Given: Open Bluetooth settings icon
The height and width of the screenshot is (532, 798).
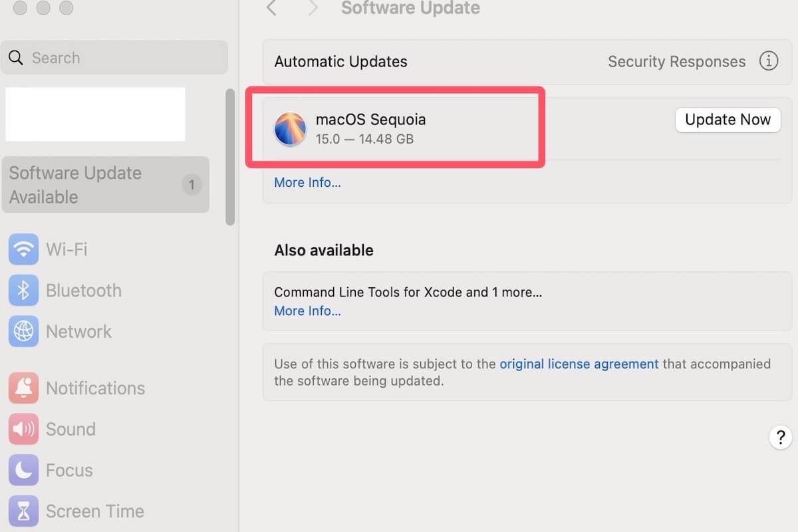Looking at the screenshot, I should [x=24, y=291].
